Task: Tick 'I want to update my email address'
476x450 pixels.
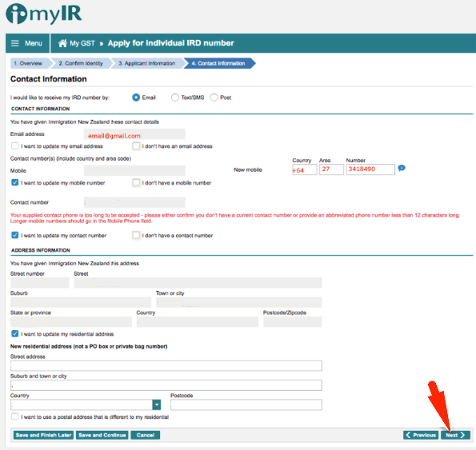Action: point(15,145)
